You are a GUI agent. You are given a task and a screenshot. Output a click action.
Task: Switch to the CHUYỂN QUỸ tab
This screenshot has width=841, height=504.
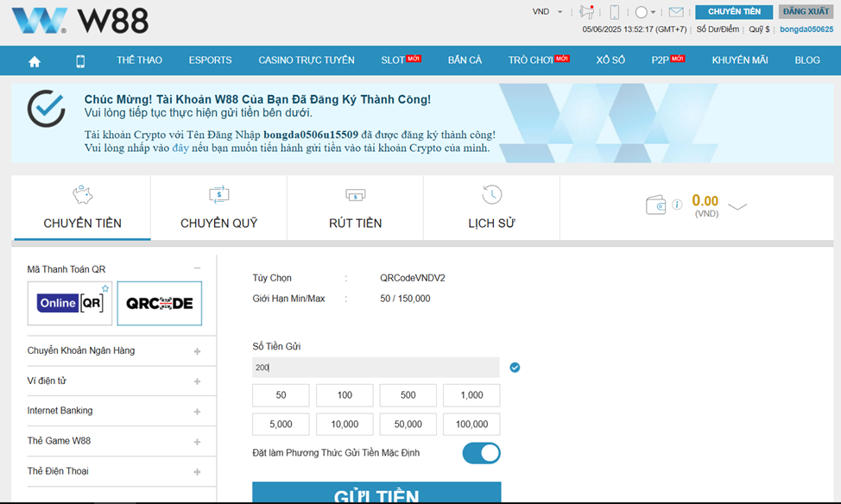click(x=218, y=207)
